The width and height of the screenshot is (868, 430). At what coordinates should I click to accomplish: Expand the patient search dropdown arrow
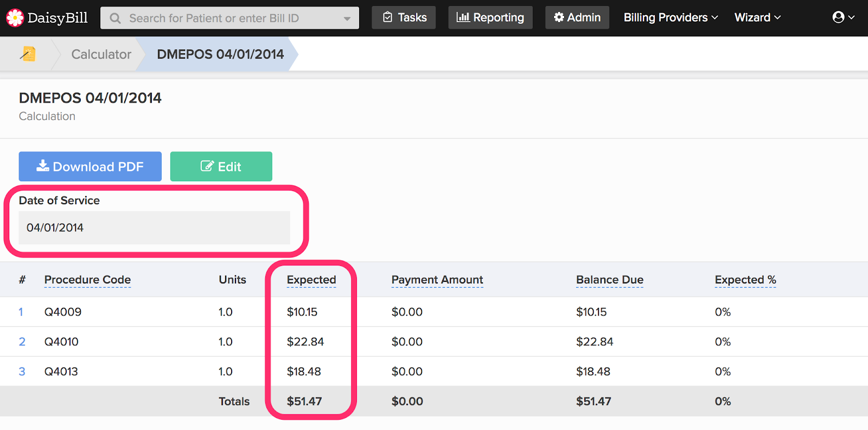coord(347,18)
